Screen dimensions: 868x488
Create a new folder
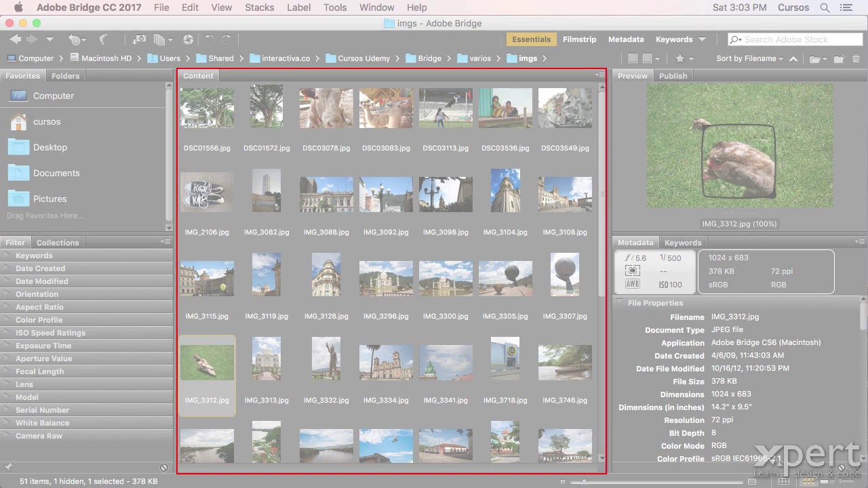(x=840, y=58)
